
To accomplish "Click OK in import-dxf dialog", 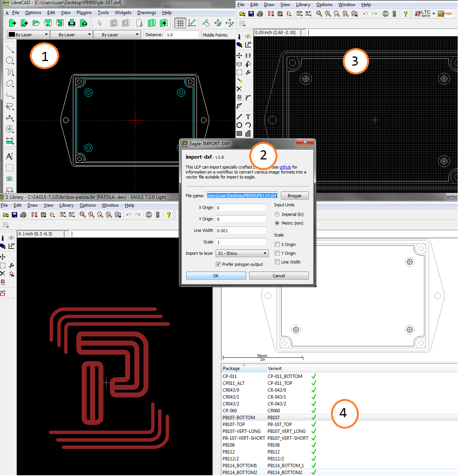I will click(x=216, y=276).
